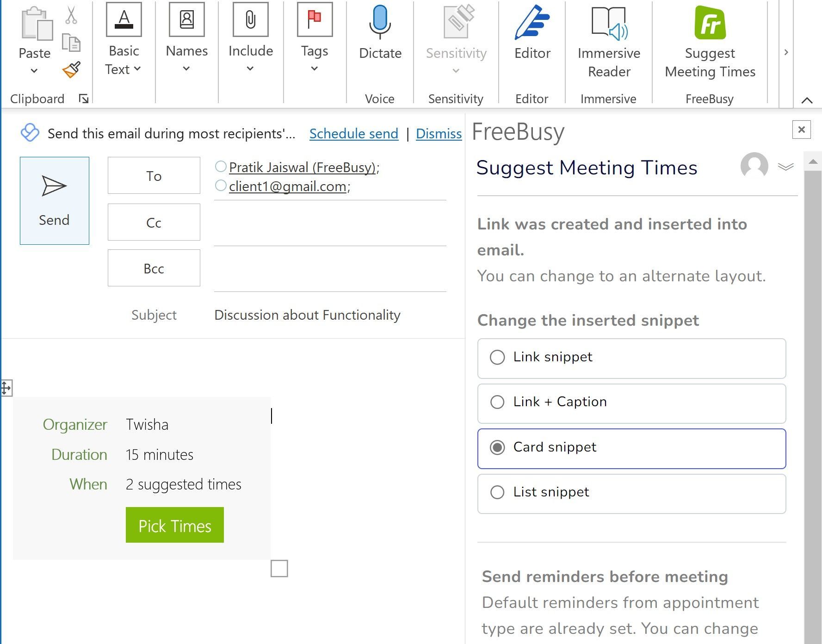Screen dimensions: 822x644
Task: Click the Format Painter brush icon
Action: (x=72, y=70)
